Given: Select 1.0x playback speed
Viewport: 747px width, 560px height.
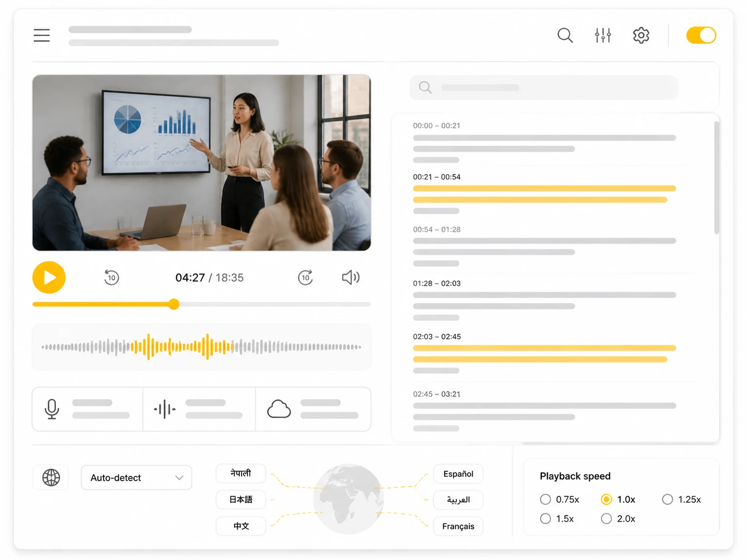Looking at the screenshot, I should 618,499.
